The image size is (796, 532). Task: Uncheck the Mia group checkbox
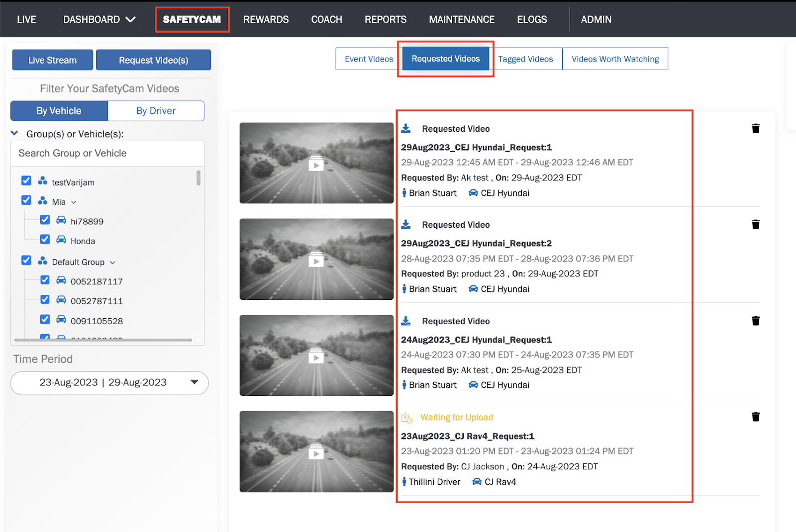pos(26,200)
